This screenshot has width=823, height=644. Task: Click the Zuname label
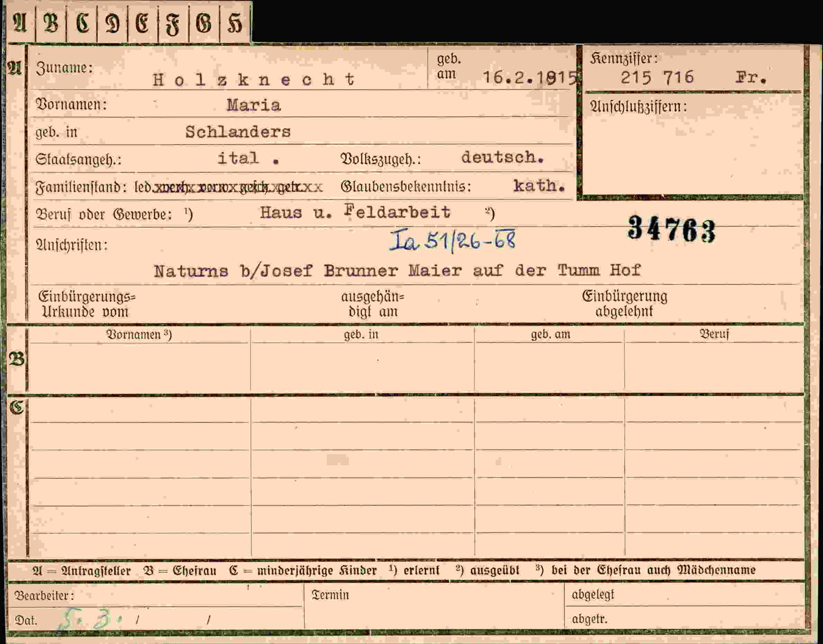64,68
